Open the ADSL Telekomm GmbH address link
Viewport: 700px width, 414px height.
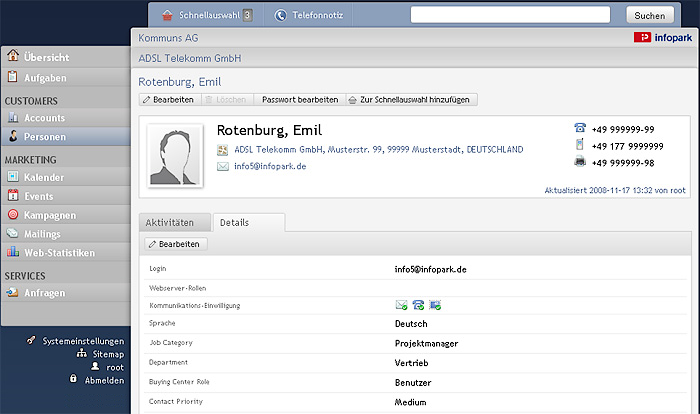(x=379, y=149)
